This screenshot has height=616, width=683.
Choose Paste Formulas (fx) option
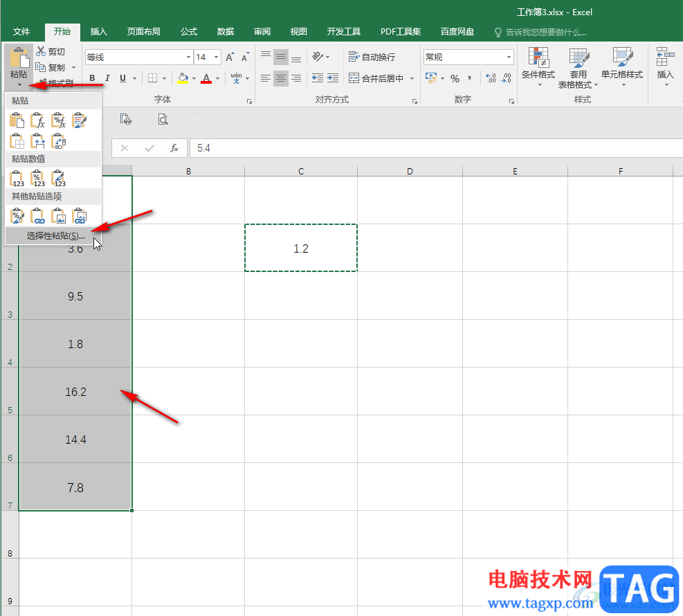(38, 120)
